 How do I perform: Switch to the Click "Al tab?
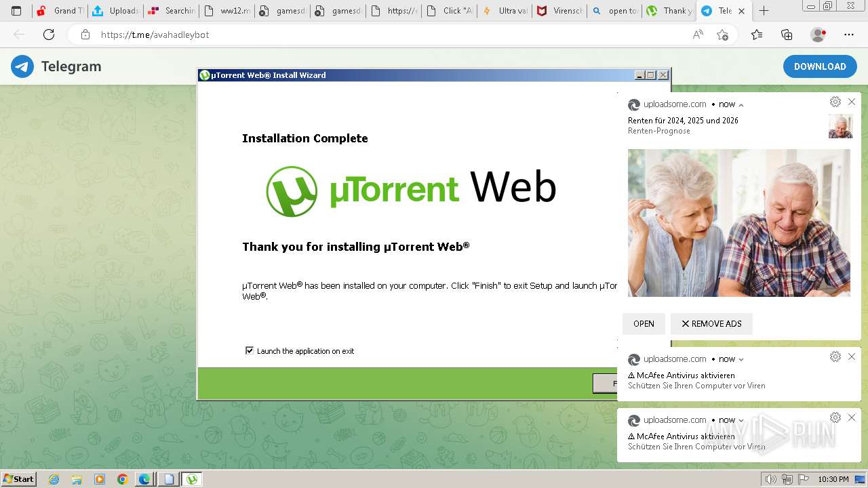[x=449, y=11]
